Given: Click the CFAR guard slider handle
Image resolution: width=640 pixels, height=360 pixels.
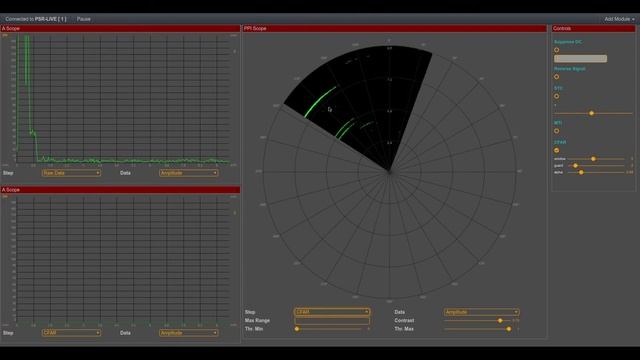Looking at the screenshot, I should pyautogui.click(x=576, y=166).
